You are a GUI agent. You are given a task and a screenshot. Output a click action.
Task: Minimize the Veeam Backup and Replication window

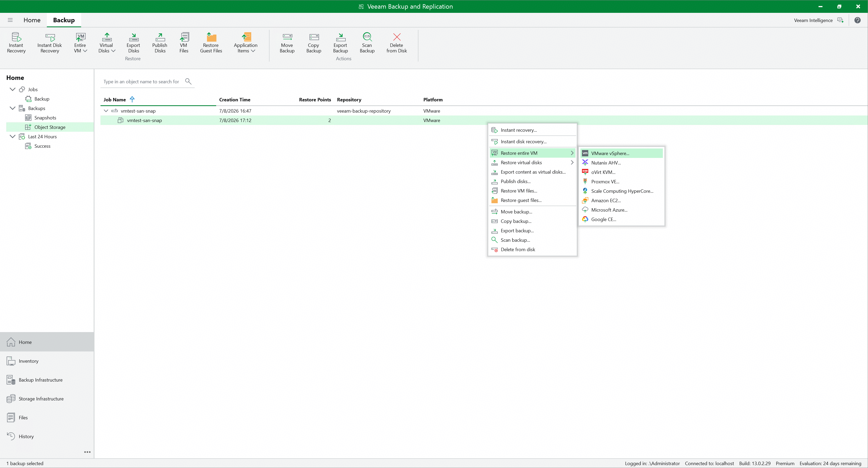820,6
